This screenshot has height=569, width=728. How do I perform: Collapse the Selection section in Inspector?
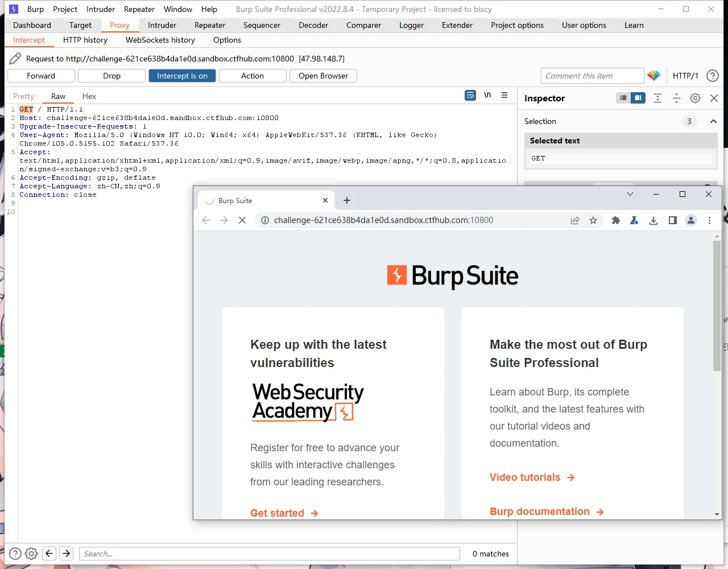click(x=713, y=121)
